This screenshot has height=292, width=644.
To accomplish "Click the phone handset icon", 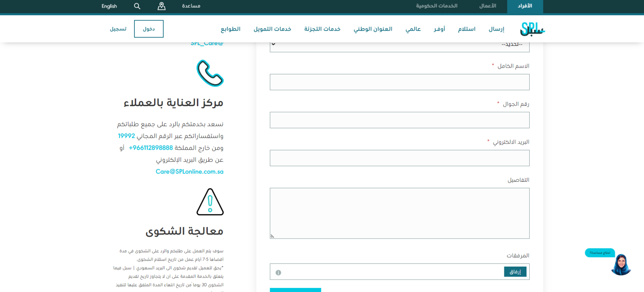I will point(210,73).
